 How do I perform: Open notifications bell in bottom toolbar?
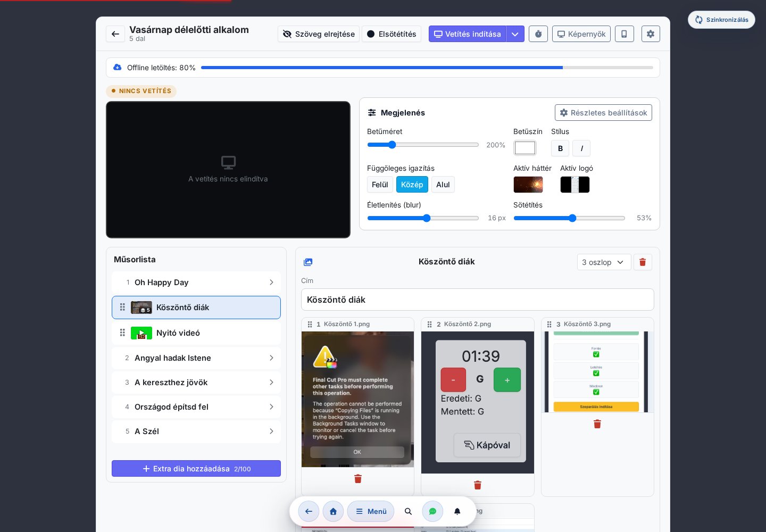coord(457,511)
